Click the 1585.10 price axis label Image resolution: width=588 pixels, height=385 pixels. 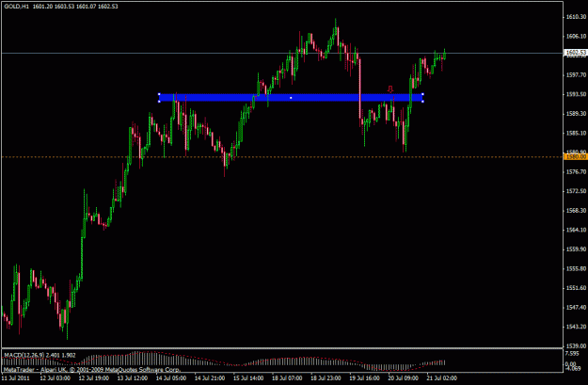pyautogui.click(x=576, y=133)
